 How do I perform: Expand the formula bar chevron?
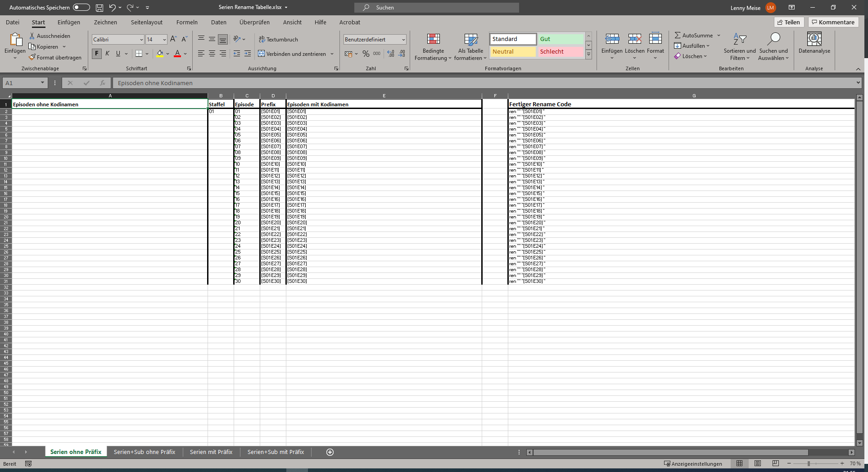[x=858, y=83]
